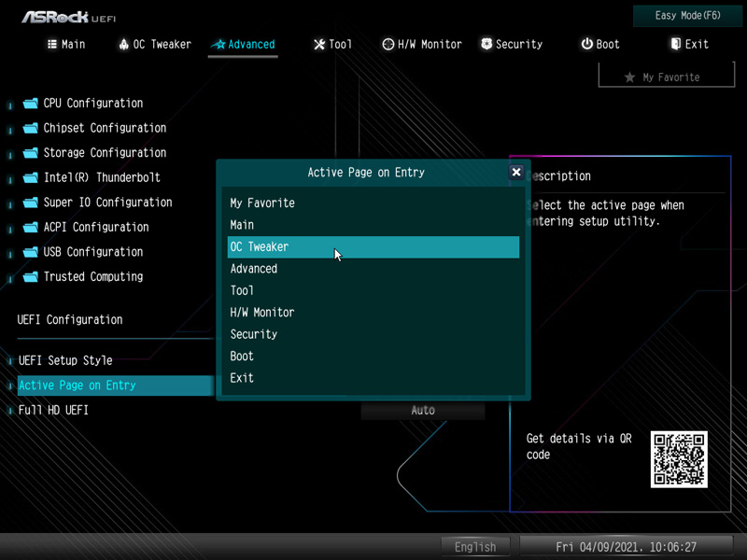Choose Advanced in the popup list
The height and width of the screenshot is (560, 747).
click(x=373, y=269)
